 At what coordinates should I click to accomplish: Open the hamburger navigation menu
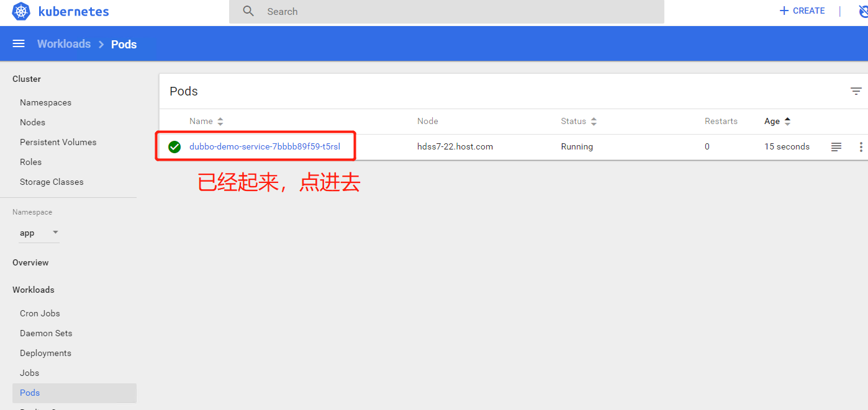(x=19, y=44)
